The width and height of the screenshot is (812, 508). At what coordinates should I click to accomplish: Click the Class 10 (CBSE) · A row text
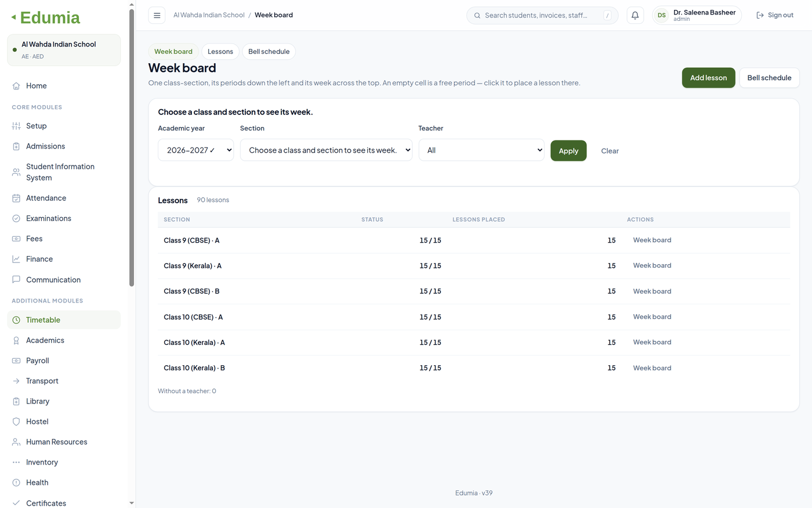[193, 317]
